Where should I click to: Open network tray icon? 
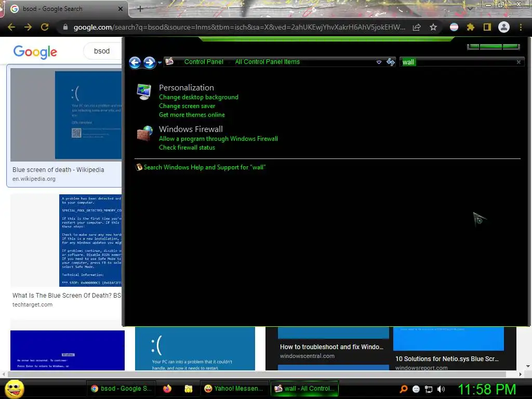pyautogui.click(x=429, y=389)
